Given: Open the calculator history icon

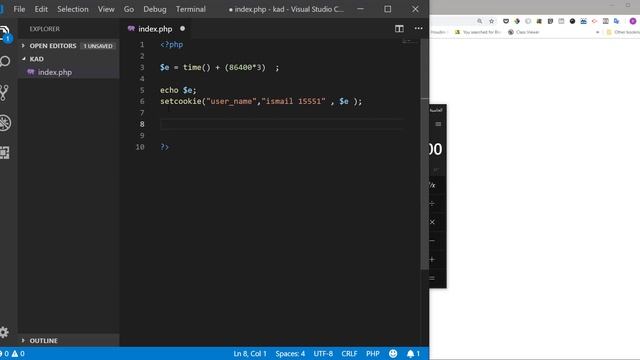Looking at the screenshot, I should tap(438, 124).
